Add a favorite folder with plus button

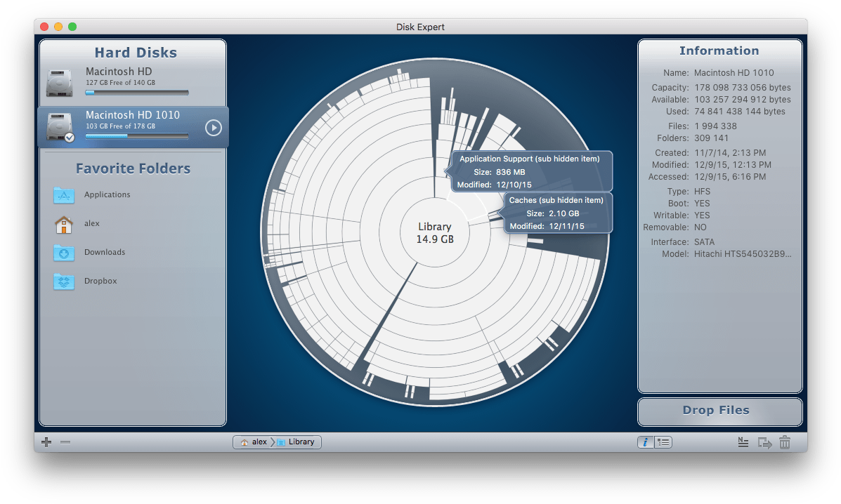[46, 442]
